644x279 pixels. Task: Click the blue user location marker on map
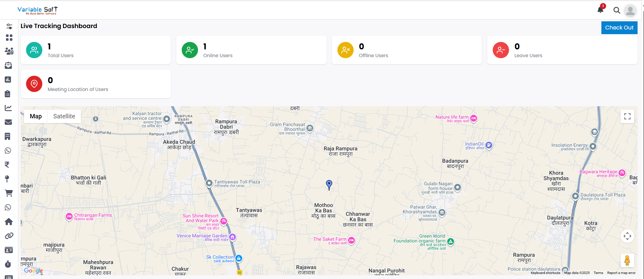[329, 185]
